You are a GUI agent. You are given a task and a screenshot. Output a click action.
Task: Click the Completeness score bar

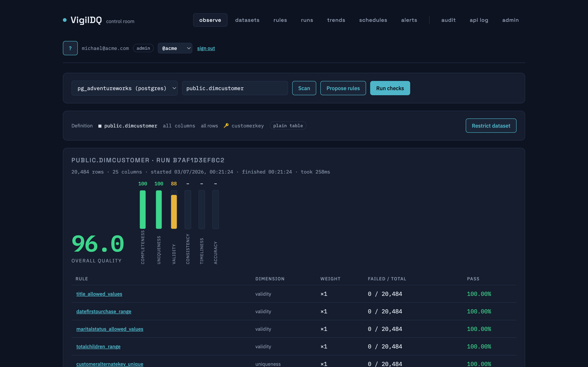click(143, 209)
